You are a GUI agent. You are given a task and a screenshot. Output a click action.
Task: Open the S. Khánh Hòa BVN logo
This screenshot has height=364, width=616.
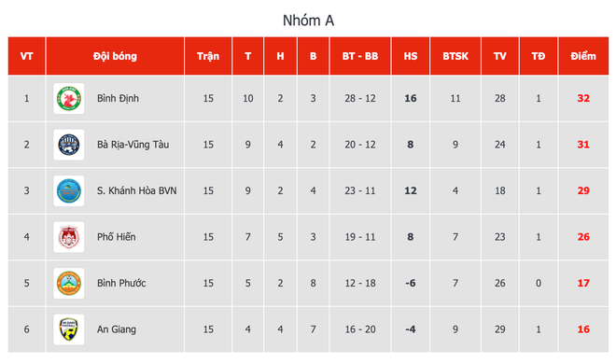pos(69,190)
